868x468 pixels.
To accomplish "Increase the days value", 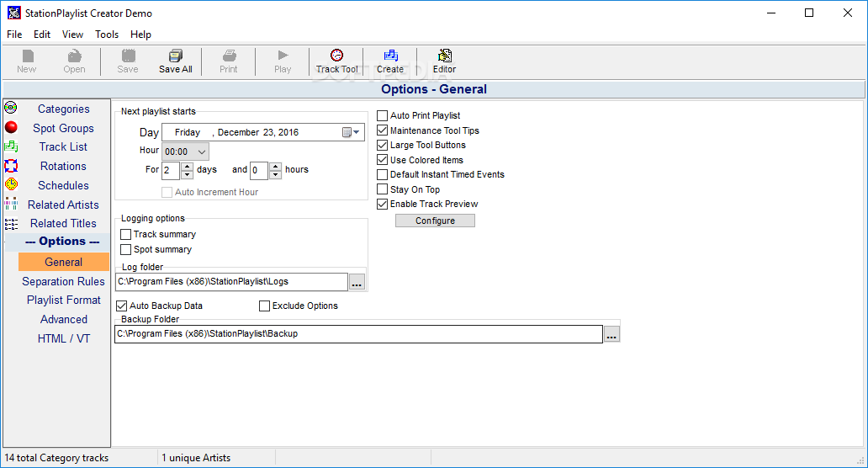I will click(x=187, y=166).
